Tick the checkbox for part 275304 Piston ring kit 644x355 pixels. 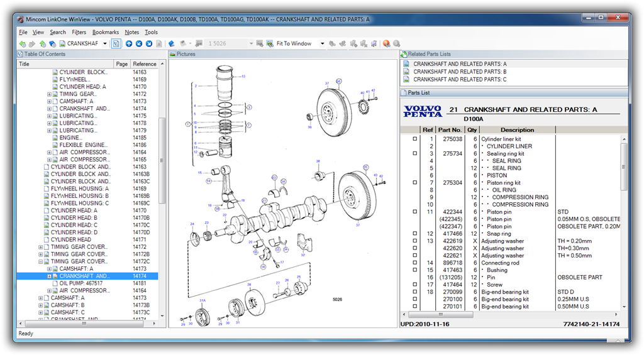tap(415, 183)
